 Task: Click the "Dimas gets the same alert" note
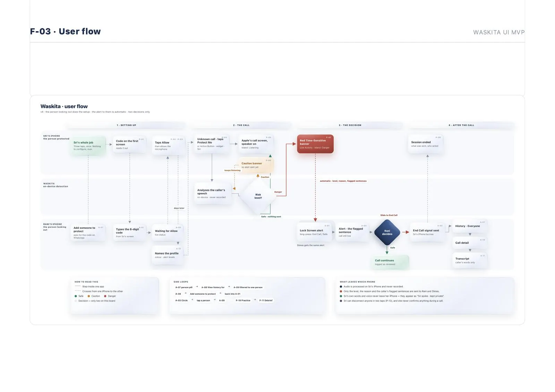coord(311,245)
